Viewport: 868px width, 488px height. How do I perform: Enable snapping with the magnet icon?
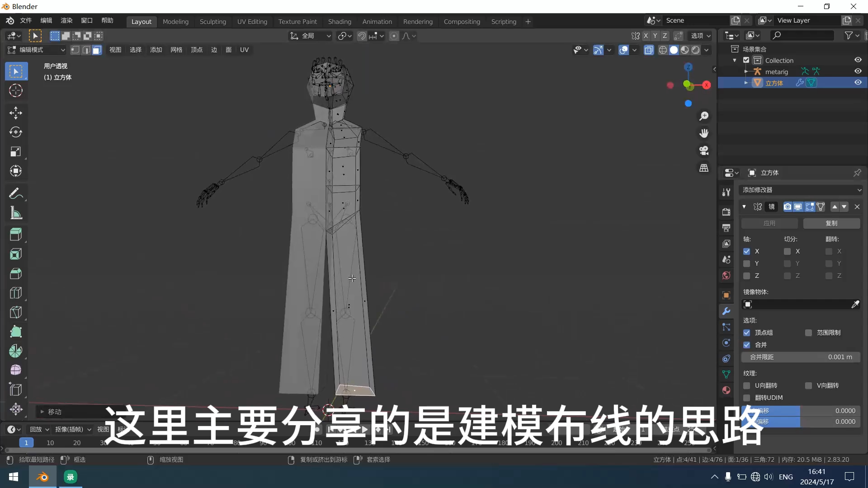362,36
